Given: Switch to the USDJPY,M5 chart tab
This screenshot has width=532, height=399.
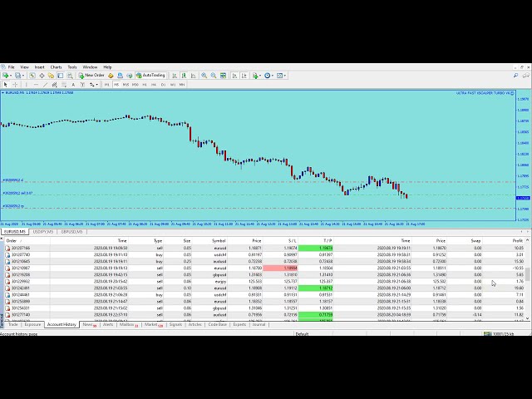Looking at the screenshot, I should [x=42, y=232].
